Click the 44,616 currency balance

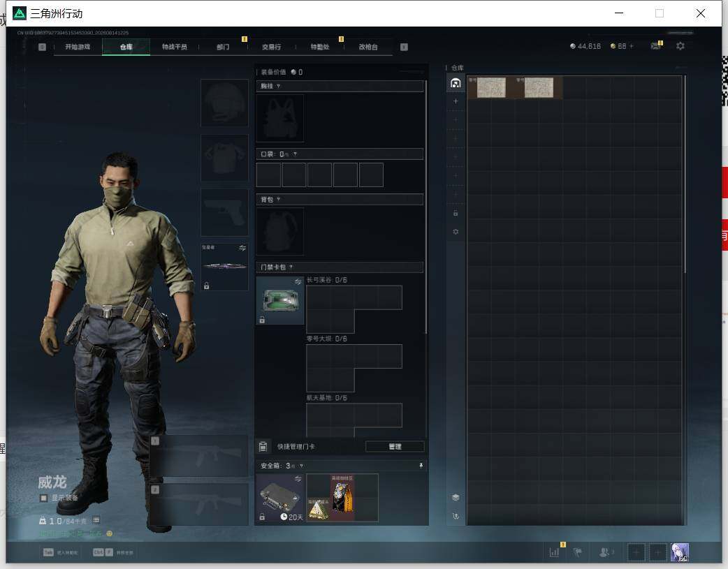[585, 46]
